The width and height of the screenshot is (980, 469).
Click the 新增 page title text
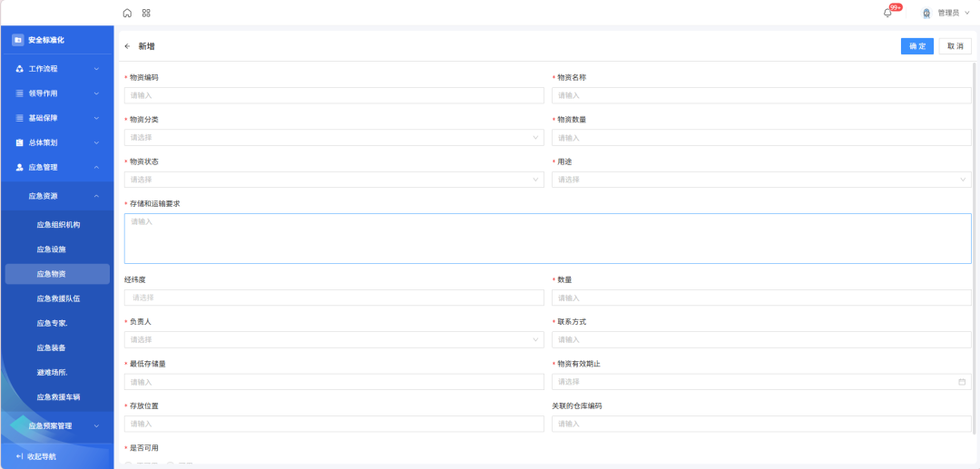click(147, 46)
